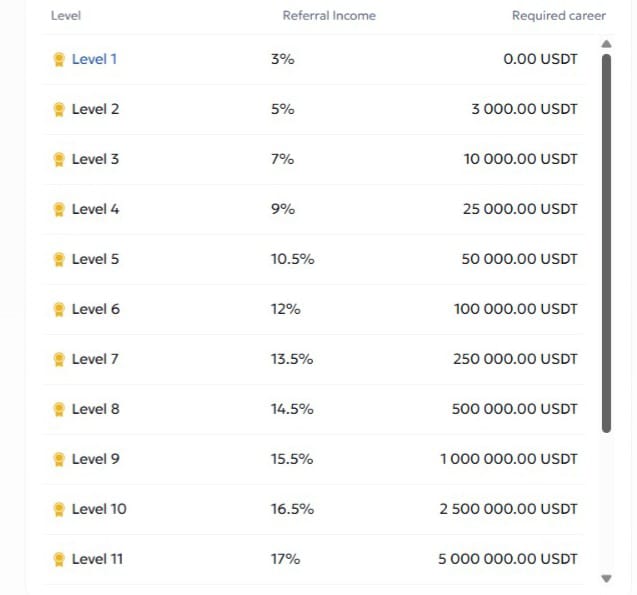Screen dimensions: 637x595
Task: Click the scrollbar down arrow
Action: coord(606,578)
